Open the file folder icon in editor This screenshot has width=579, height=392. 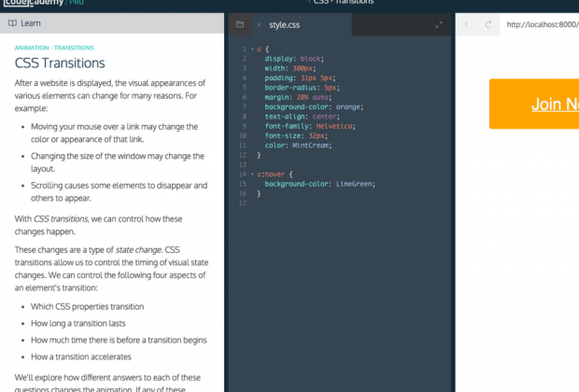(x=240, y=24)
